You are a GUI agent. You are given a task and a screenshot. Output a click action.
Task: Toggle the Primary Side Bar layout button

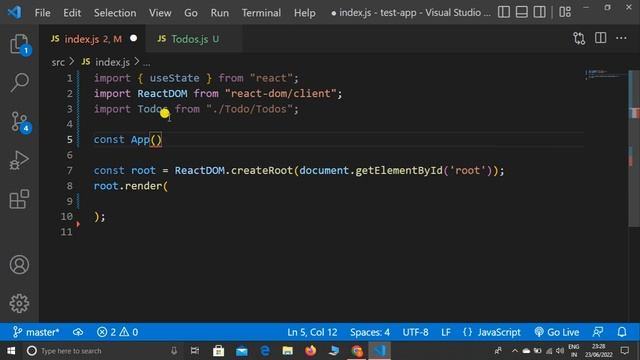pyautogui.click(x=504, y=12)
